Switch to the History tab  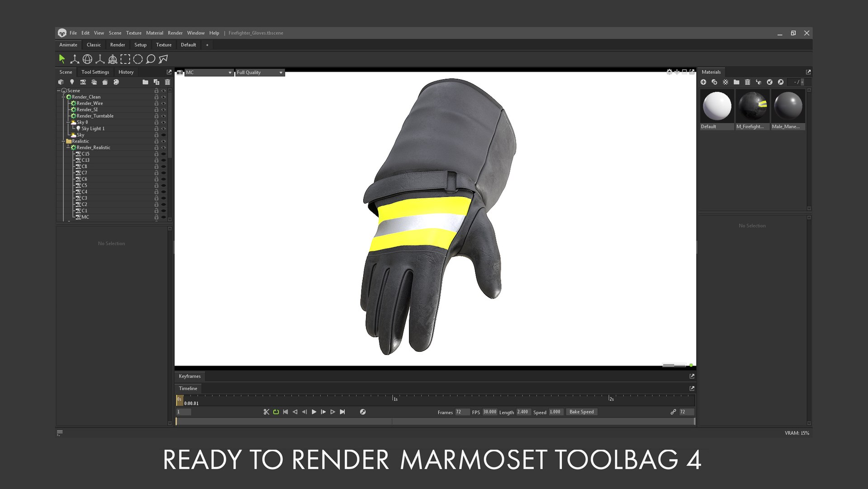(126, 72)
